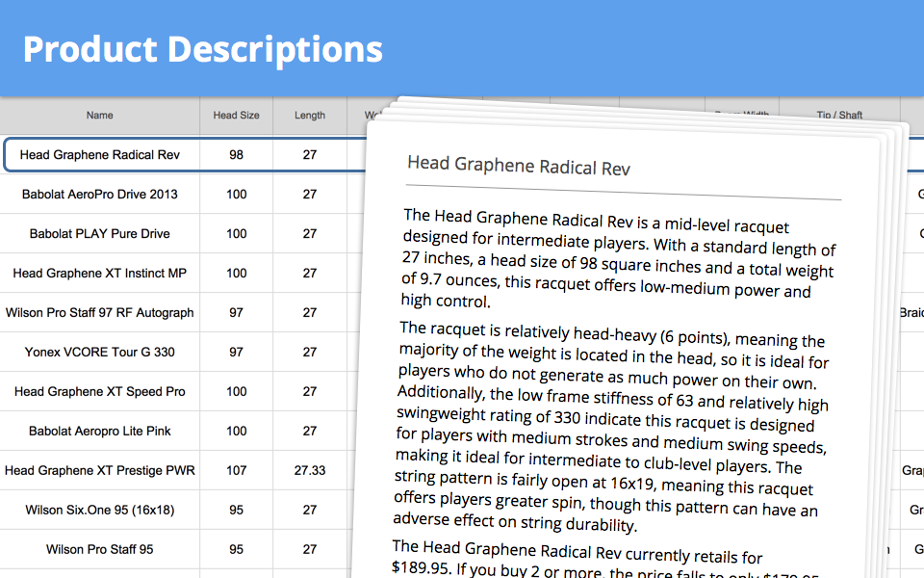Click head size 100 for Babolat AeroPro Drive 2013
Viewport: 924px width, 578px height.
[237, 194]
